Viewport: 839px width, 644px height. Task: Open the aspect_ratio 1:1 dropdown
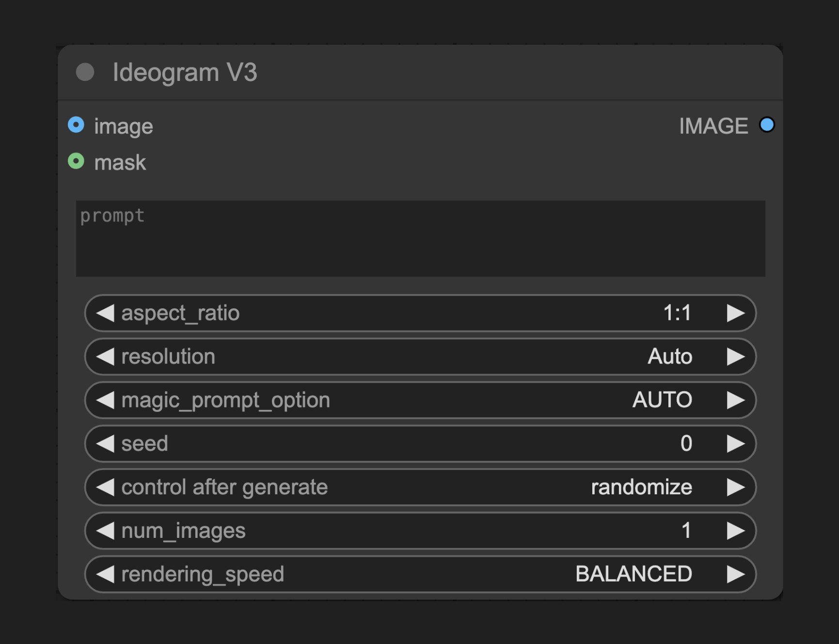(x=420, y=313)
